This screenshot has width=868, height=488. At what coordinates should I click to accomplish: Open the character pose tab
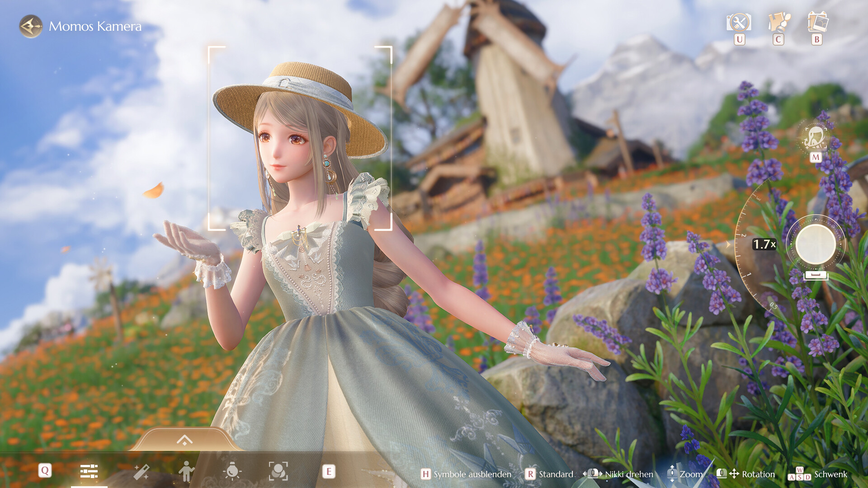coord(186,471)
